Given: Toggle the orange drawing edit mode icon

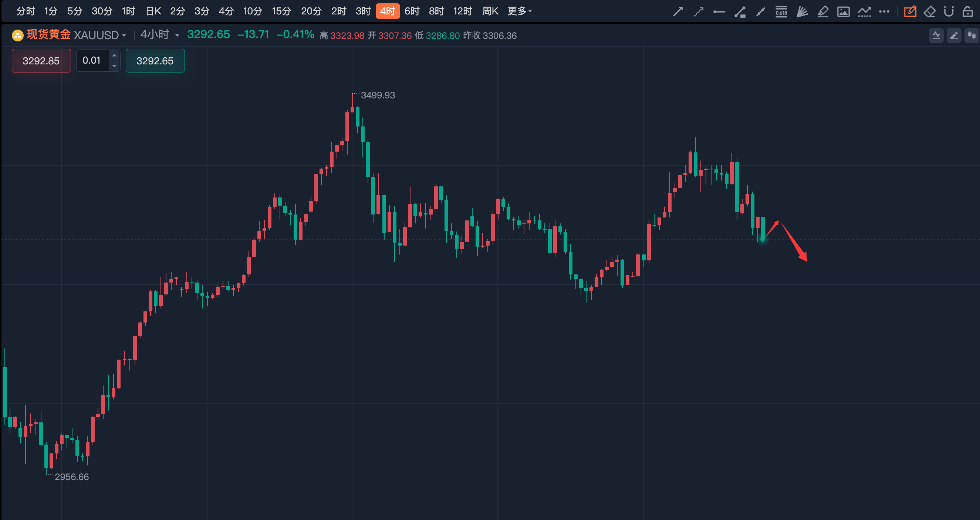Looking at the screenshot, I should 910,12.
